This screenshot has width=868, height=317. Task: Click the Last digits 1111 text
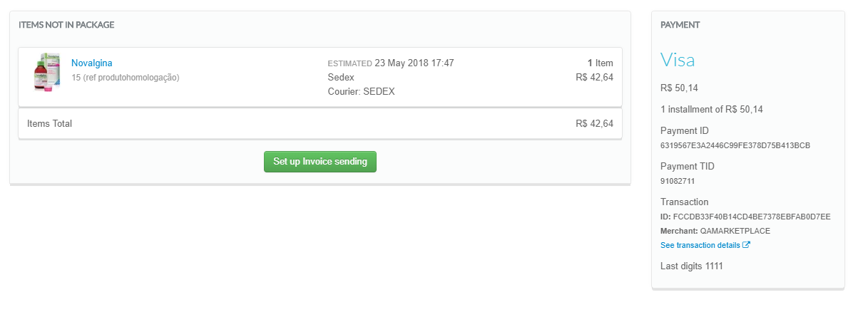(x=692, y=266)
